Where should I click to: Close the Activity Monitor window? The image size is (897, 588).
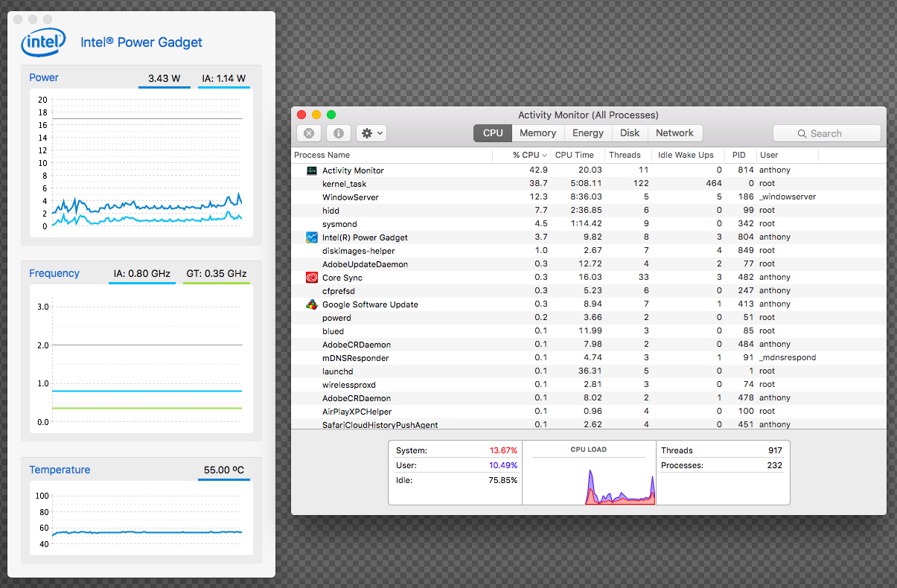pyautogui.click(x=301, y=115)
